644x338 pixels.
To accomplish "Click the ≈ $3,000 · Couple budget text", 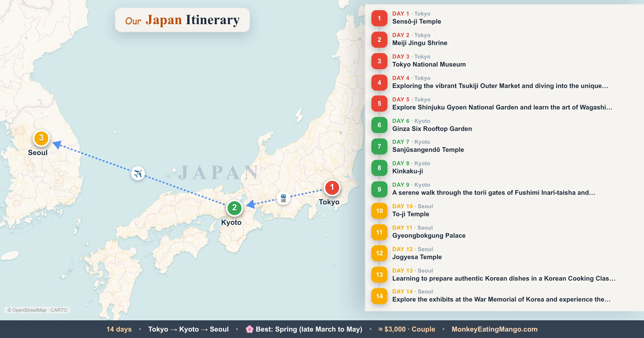I will pos(407,329).
